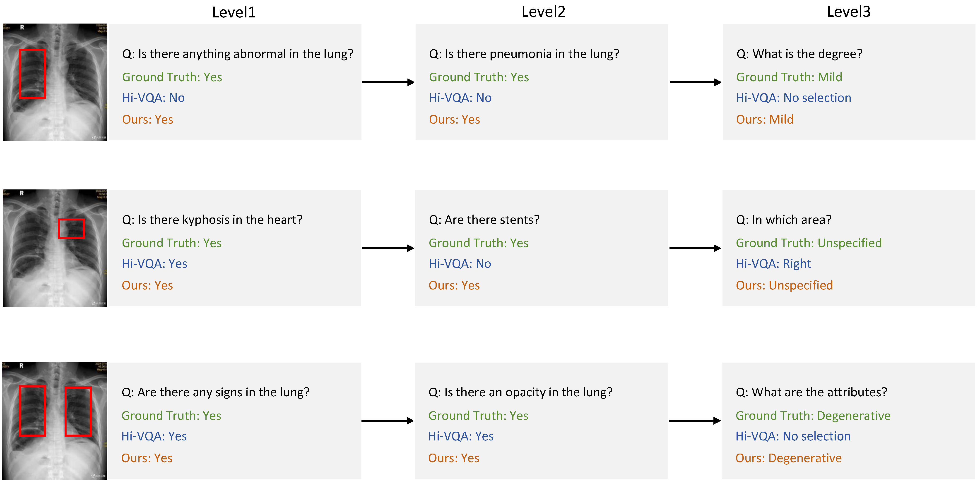
Task: Open the bottom chest X-ray with two red boxes
Action: (55, 421)
